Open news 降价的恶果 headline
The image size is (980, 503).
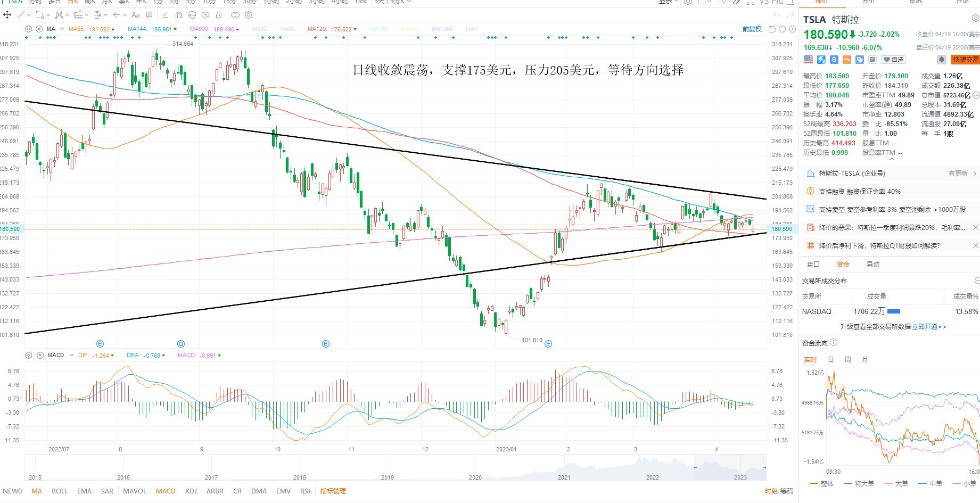coord(892,228)
